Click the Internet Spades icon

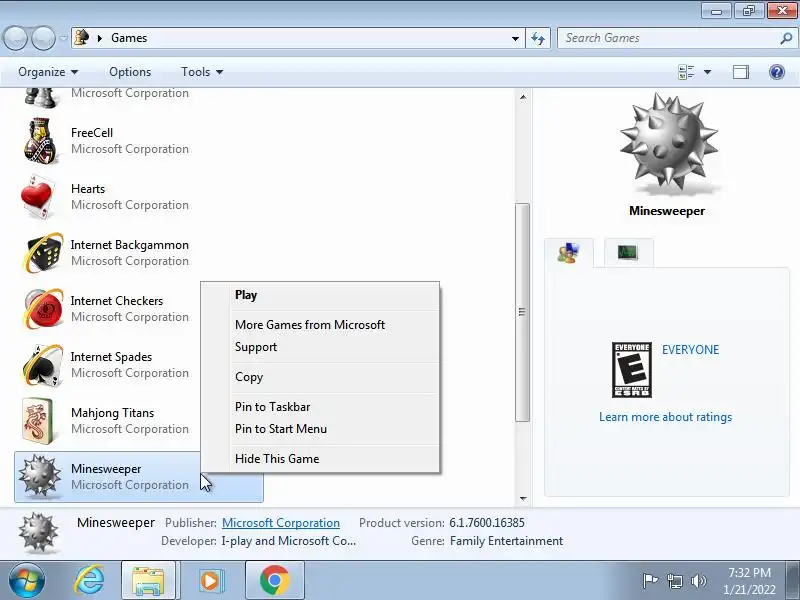[x=42, y=365]
